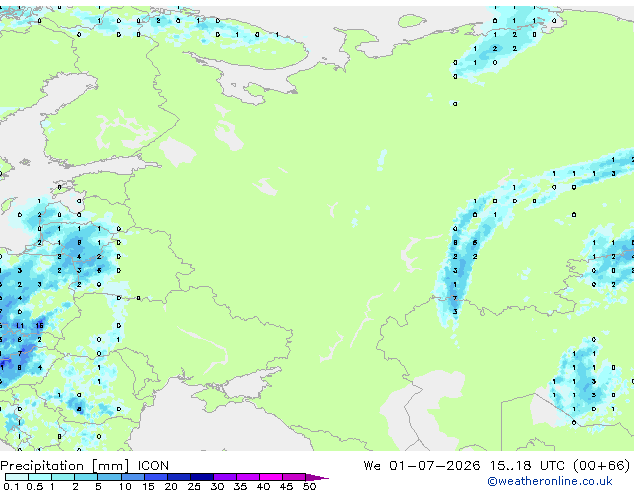Pick the 35–40 mm legend color box
The image size is (634, 490).
pyautogui.click(x=248, y=477)
